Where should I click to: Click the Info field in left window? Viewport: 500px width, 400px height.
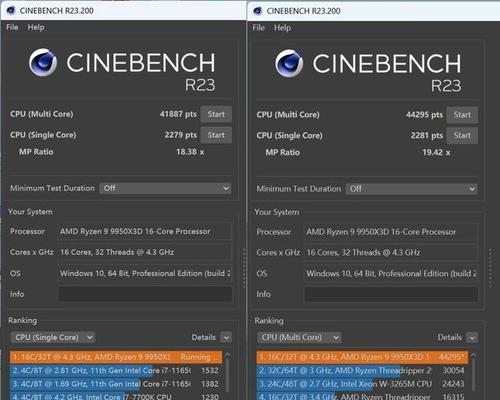click(145, 294)
